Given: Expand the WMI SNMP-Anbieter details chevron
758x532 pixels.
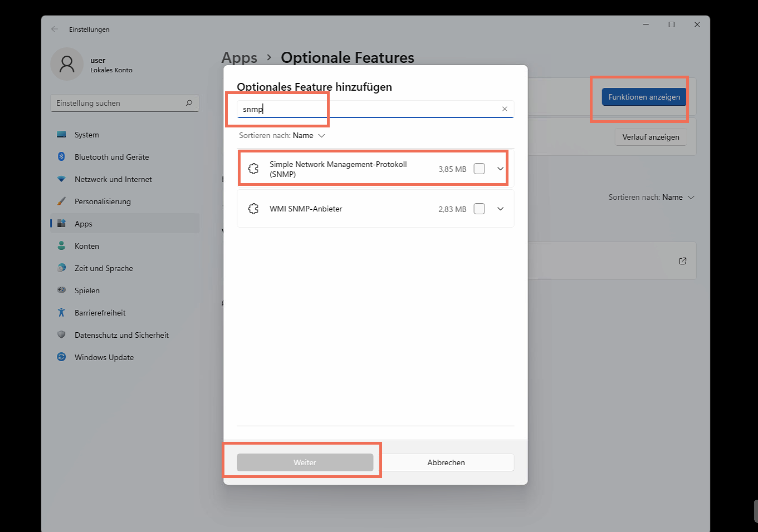Looking at the screenshot, I should pyautogui.click(x=500, y=209).
